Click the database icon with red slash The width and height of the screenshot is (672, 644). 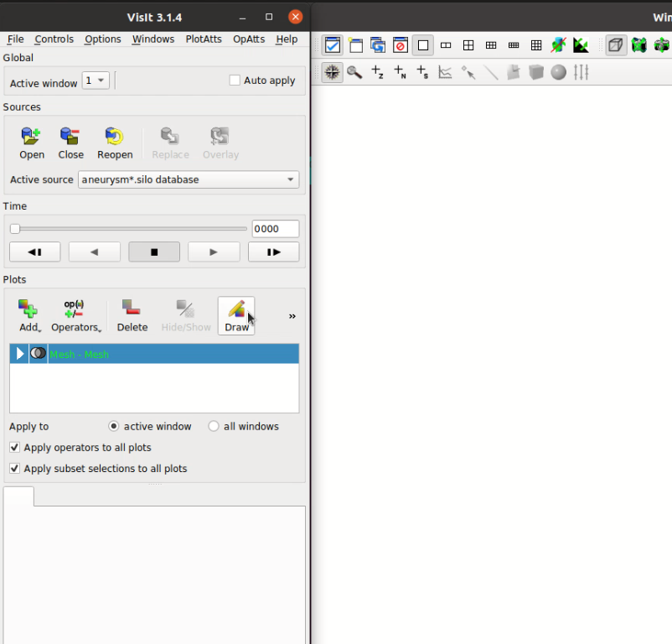[x=558, y=45]
